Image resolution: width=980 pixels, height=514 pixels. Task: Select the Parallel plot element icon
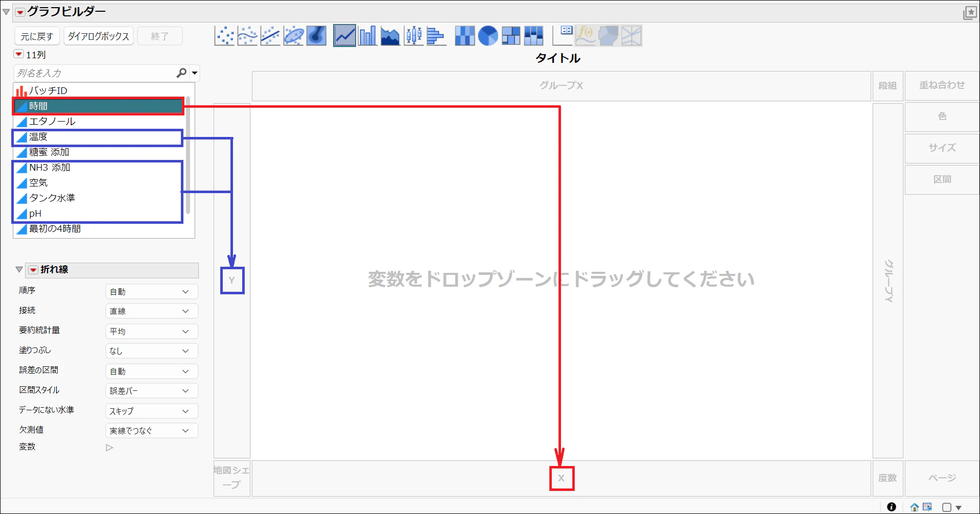coord(632,36)
